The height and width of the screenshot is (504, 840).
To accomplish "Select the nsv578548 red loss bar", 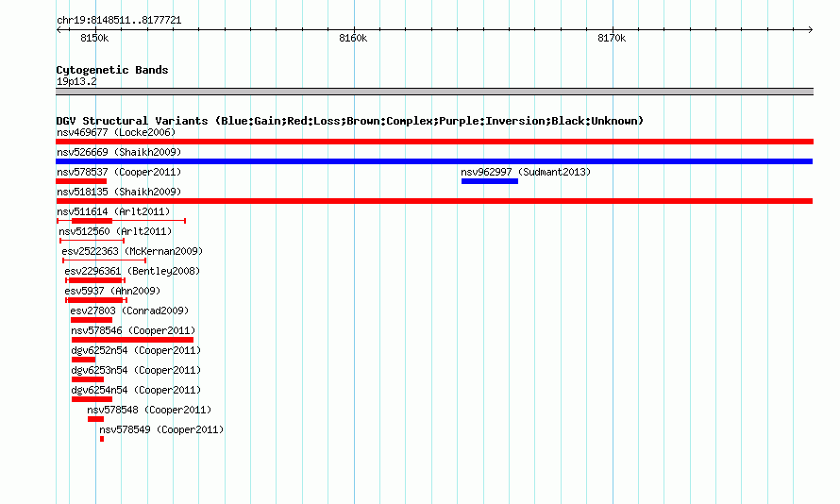I will (96, 419).
